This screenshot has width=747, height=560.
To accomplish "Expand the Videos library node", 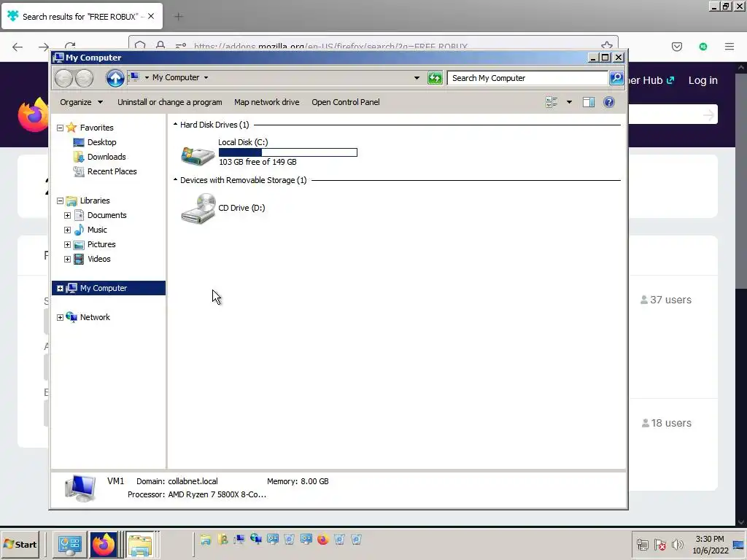I will pos(67,259).
